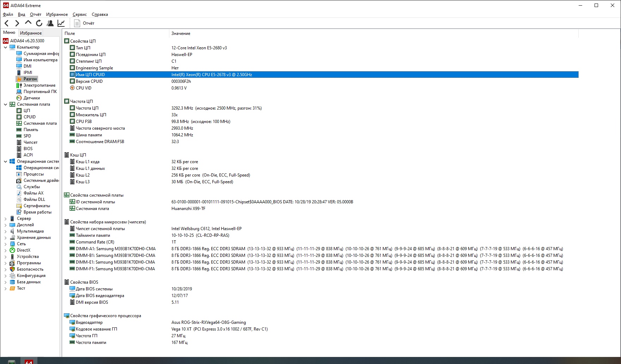Click the Отчёт report button in toolbar

pyautogui.click(x=84, y=23)
